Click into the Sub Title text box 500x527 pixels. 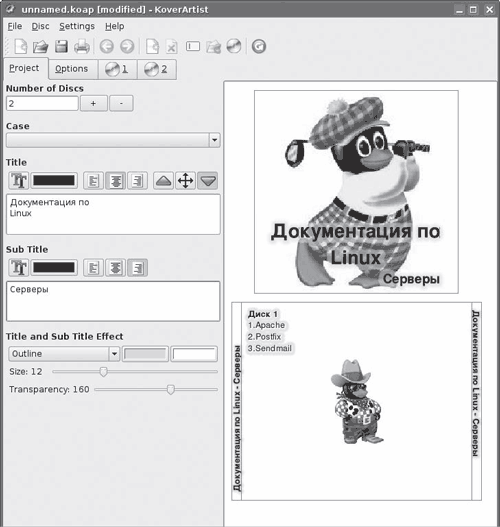(x=113, y=301)
